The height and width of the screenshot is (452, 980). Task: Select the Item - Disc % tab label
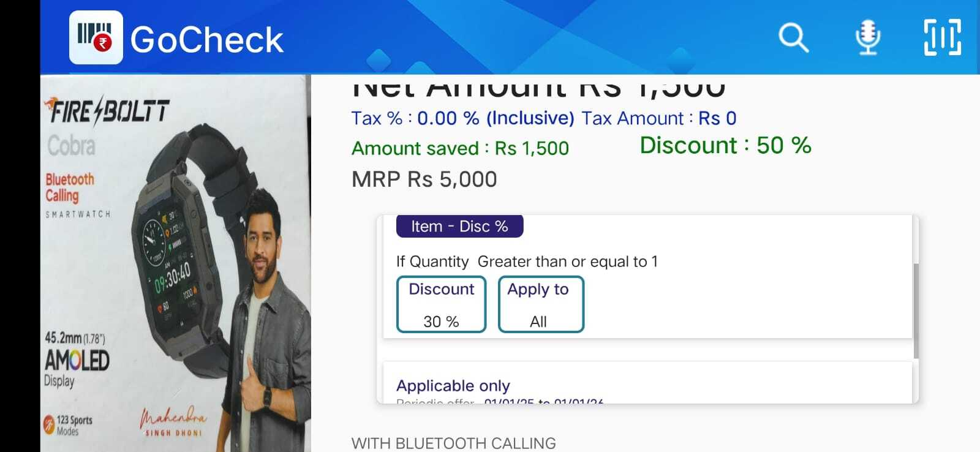point(459,226)
